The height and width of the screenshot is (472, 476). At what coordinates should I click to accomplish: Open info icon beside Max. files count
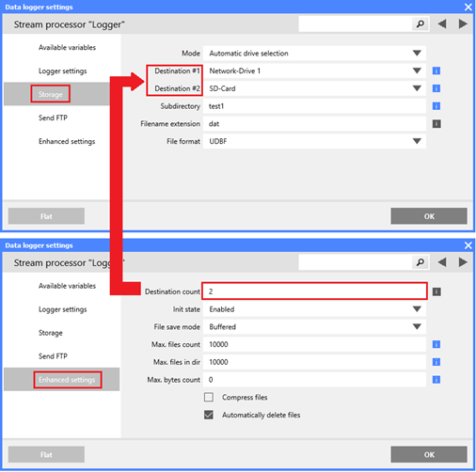[436, 344]
